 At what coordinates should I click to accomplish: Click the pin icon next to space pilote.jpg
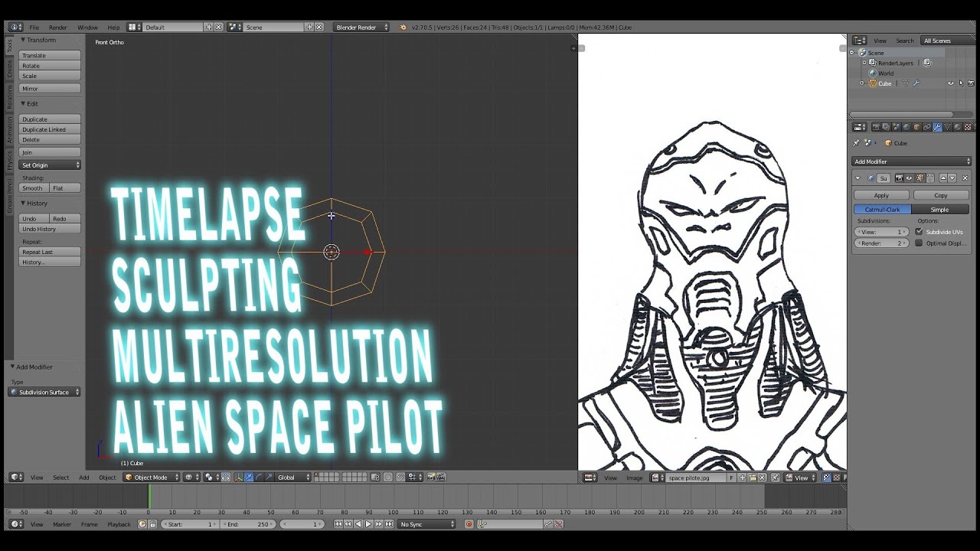776,478
